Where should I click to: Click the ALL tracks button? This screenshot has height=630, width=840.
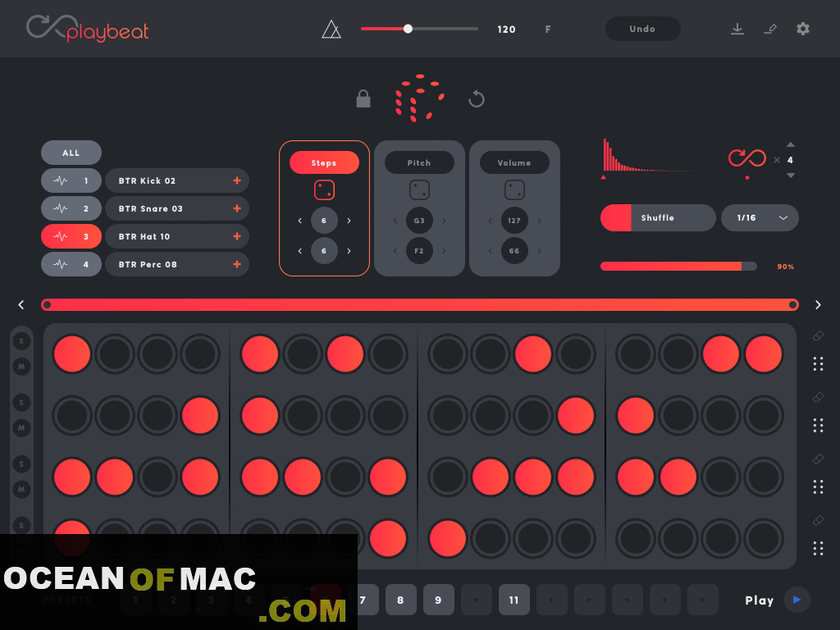point(71,153)
